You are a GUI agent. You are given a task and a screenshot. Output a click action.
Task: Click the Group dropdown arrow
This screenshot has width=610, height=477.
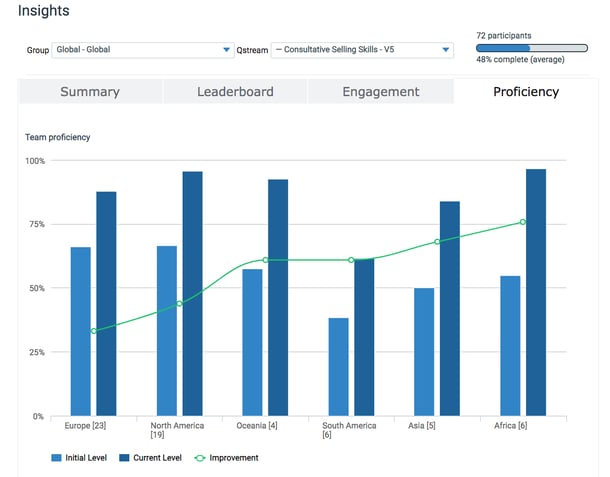click(226, 50)
